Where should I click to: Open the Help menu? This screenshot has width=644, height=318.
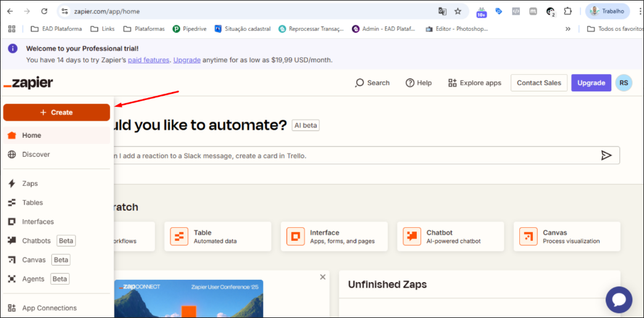419,83
